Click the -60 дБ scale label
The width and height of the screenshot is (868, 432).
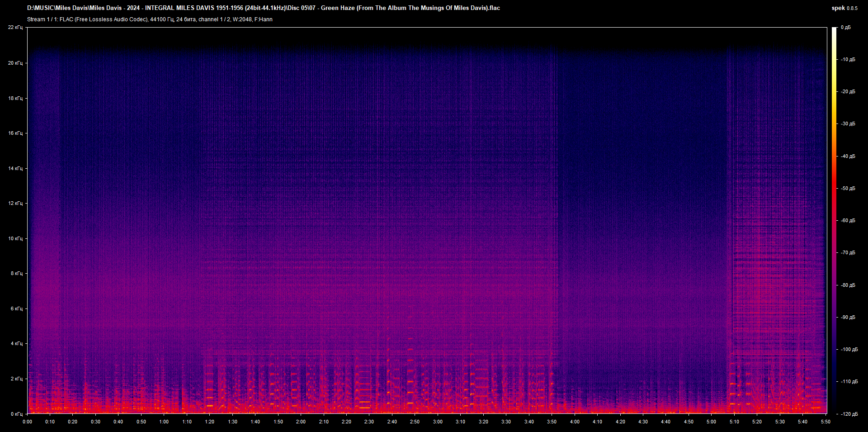coord(848,221)
